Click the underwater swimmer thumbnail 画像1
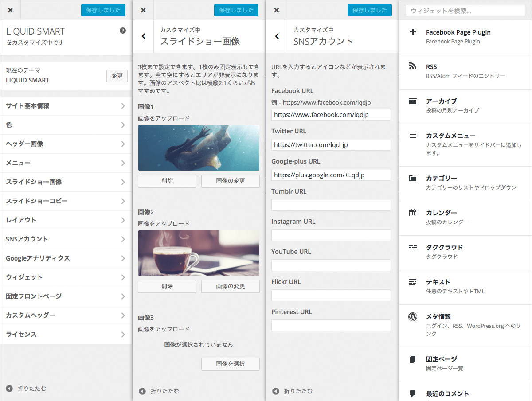 pyautogui.click(x=199, y=148)
